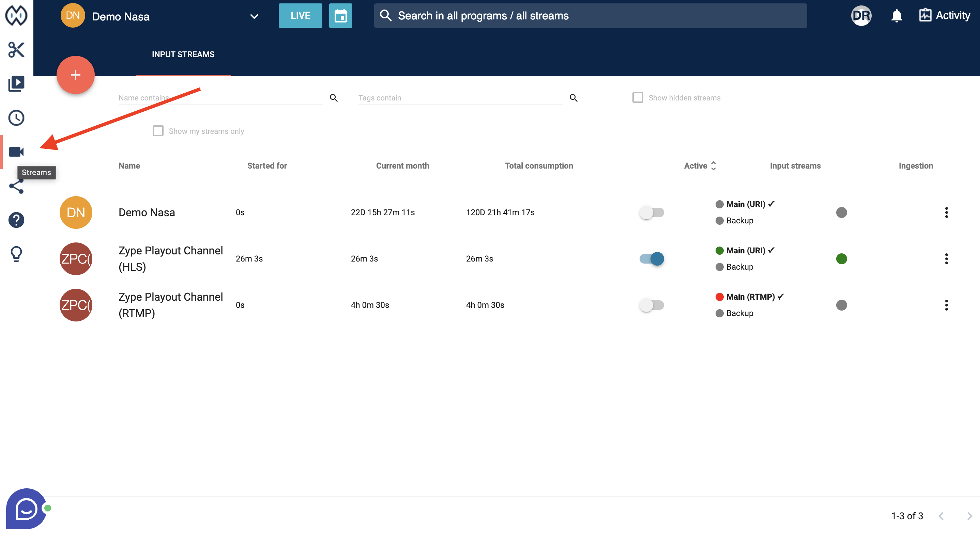Click the Started for column header

267,166
